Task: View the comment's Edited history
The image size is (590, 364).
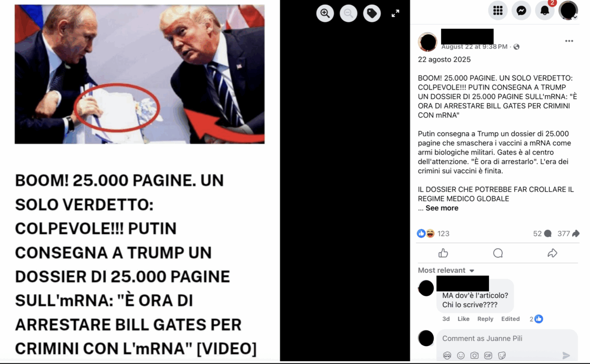Action: click(x=510, y=319)
